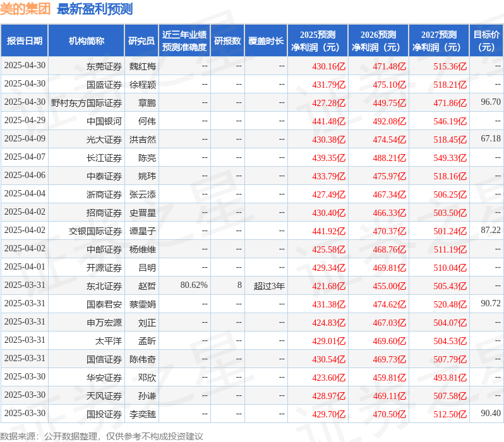Click the 覆盖时长 column header
Viewport: 504px width, 442px height.
pos(266,41)
